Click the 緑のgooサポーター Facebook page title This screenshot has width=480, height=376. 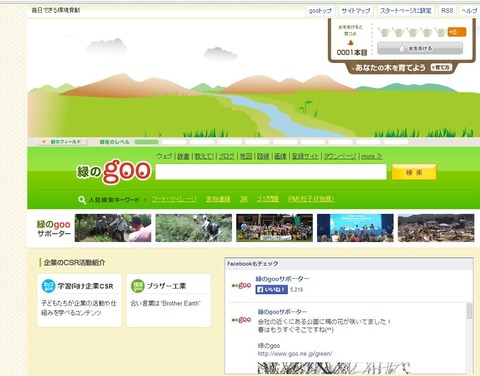(x=282, y=279)
